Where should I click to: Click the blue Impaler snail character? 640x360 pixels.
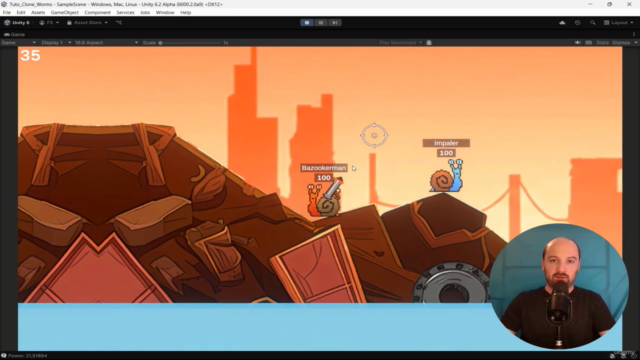446,176
